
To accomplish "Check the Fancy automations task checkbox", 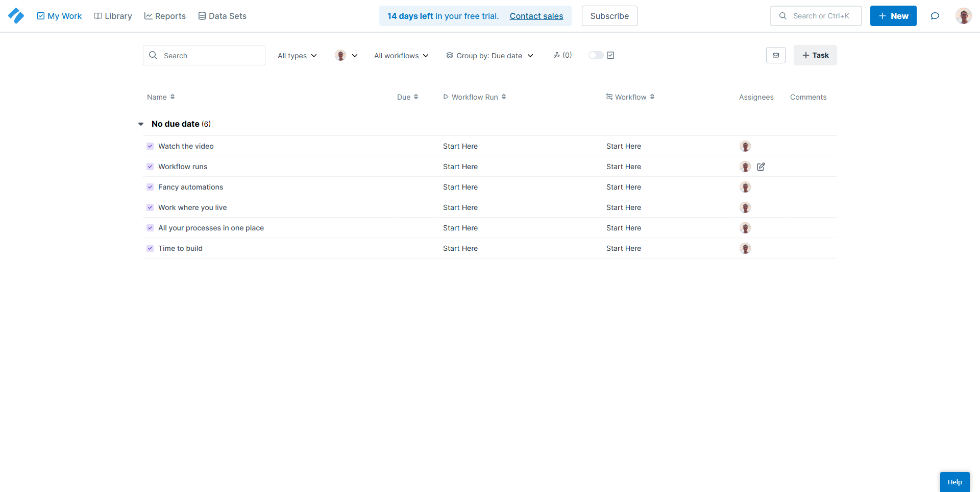I will tap(150, 187).
